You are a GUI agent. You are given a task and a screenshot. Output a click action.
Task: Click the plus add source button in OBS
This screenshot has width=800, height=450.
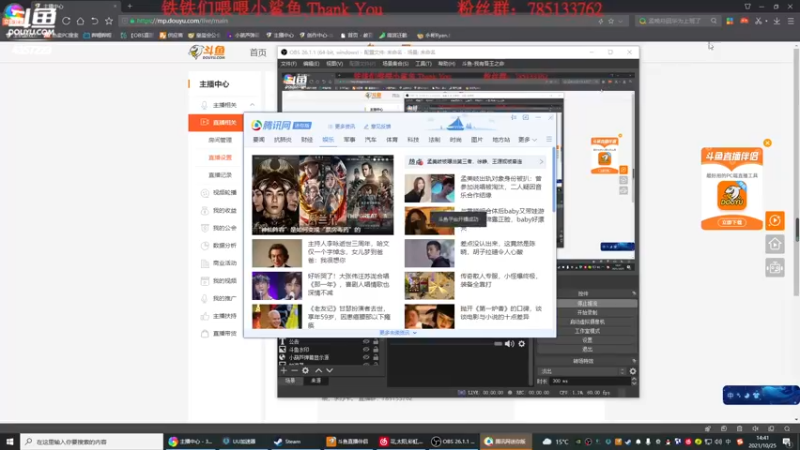284,370
